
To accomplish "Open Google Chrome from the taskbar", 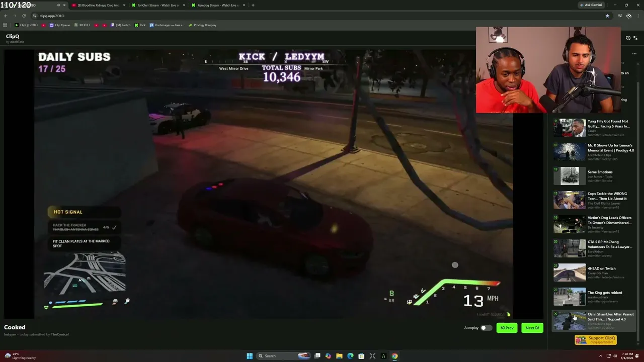I will pyautogui.click(x=394, y=356).
